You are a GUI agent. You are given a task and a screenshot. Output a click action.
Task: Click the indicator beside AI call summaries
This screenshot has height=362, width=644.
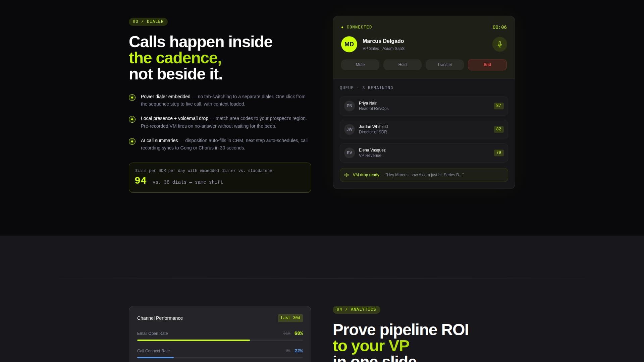132,141
